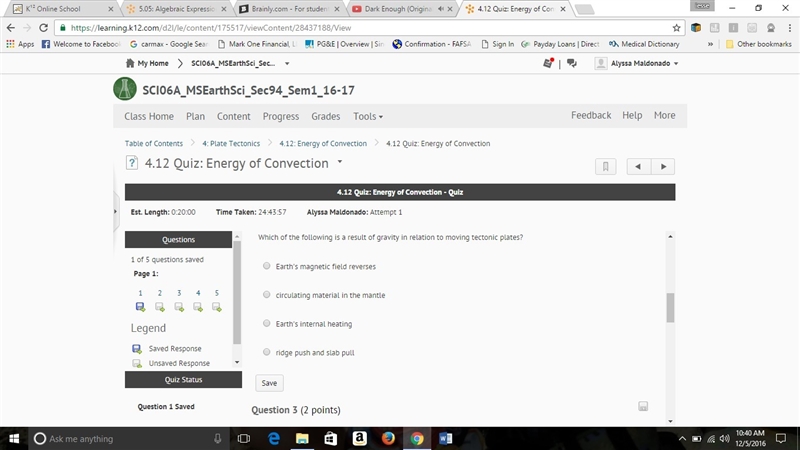
Task: Go to previous content item arrow
Action: point(638,166)
